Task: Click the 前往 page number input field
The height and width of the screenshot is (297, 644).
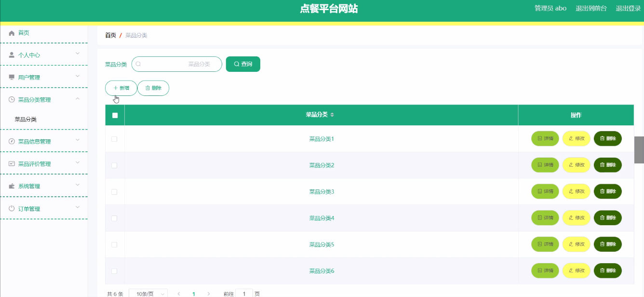Action: pos(244,294)
